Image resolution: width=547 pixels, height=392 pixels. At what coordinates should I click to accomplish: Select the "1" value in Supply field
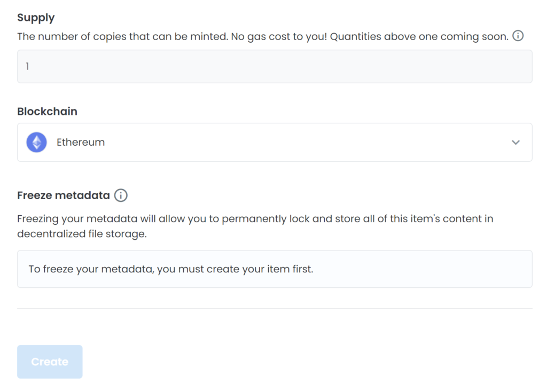(x=27, y=66)
